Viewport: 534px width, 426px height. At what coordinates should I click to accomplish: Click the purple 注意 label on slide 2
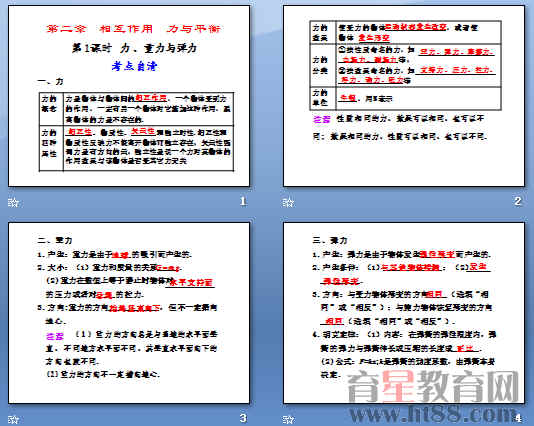point(322,119)
